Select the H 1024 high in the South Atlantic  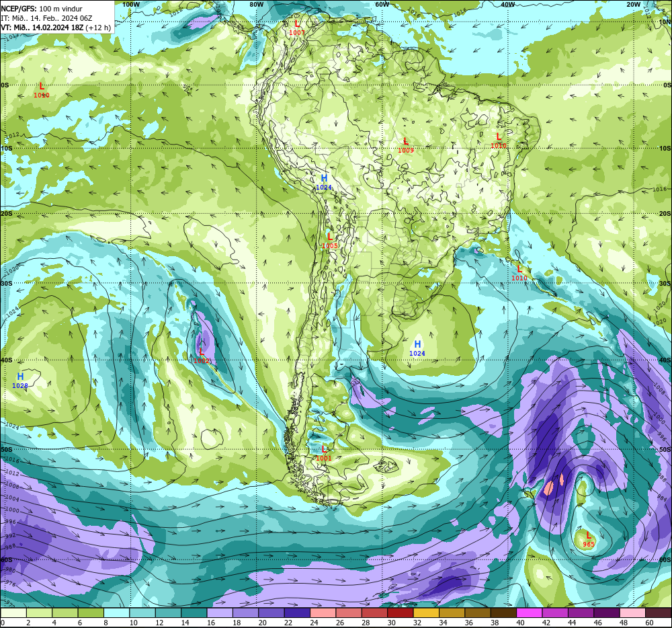point(417,348)
